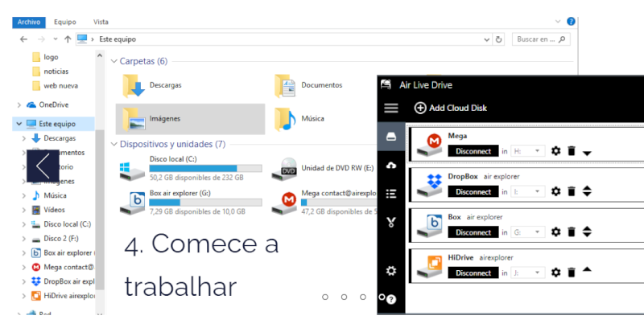Collapse the Dispositivos y unidades (7) section
Screen dimensions: 644x332
tap(114, 145)
